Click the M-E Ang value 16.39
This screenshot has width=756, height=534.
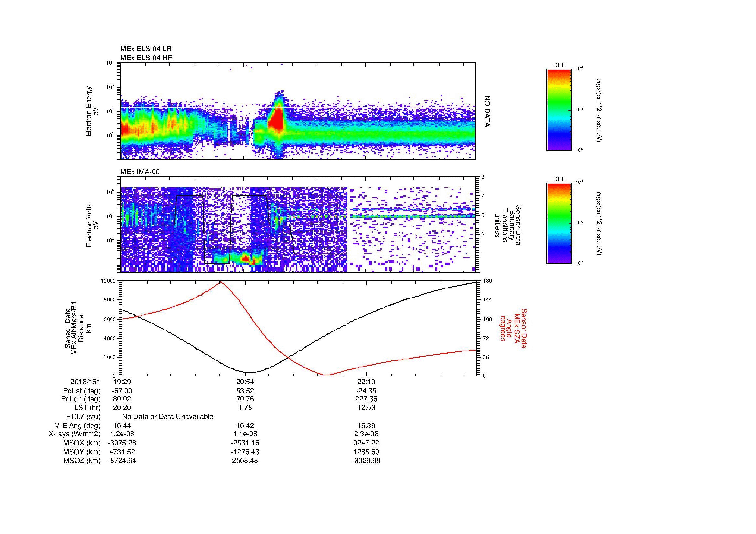(x=366, y=426)
